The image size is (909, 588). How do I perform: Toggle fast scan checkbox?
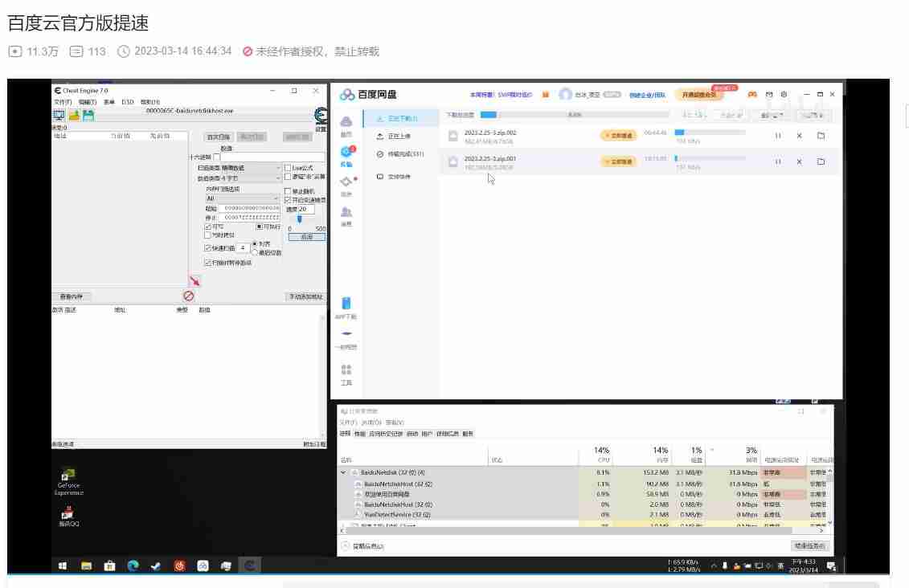(208, 248)
